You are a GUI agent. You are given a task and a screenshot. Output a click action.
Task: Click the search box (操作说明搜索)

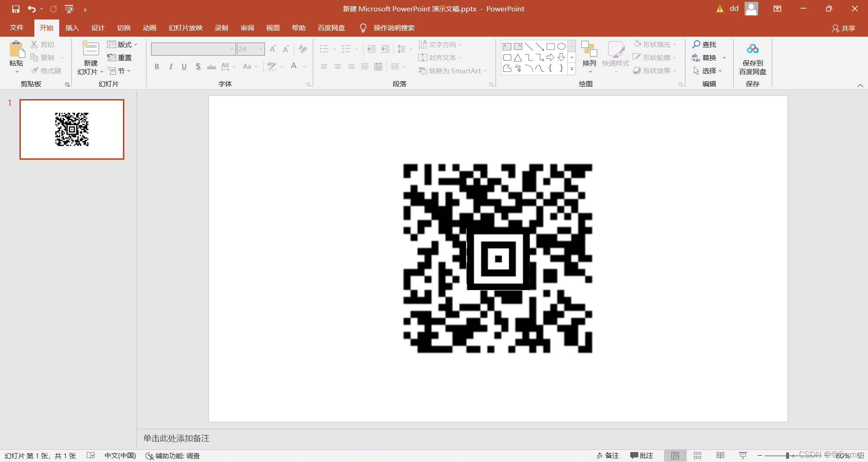(x=394, y=28)
